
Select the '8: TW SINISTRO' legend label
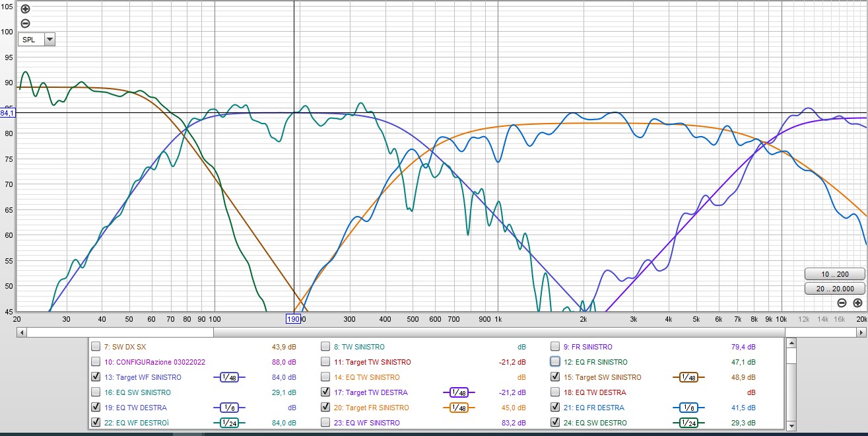359,347
